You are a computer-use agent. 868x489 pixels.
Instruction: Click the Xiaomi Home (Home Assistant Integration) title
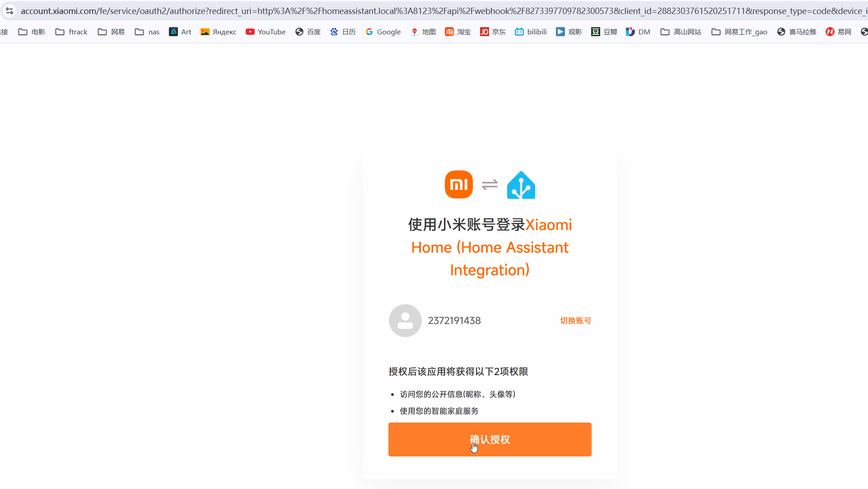tap(490, 247)
